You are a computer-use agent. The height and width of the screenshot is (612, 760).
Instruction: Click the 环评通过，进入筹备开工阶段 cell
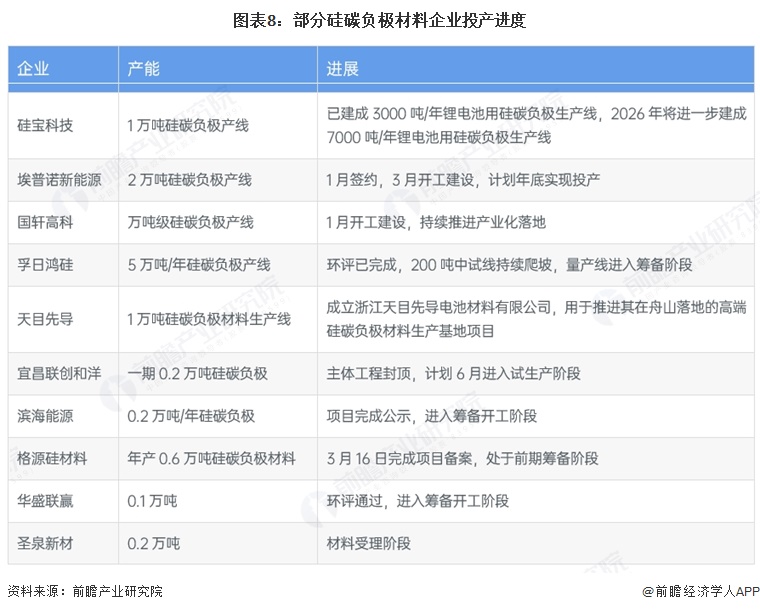click(536, 501)
